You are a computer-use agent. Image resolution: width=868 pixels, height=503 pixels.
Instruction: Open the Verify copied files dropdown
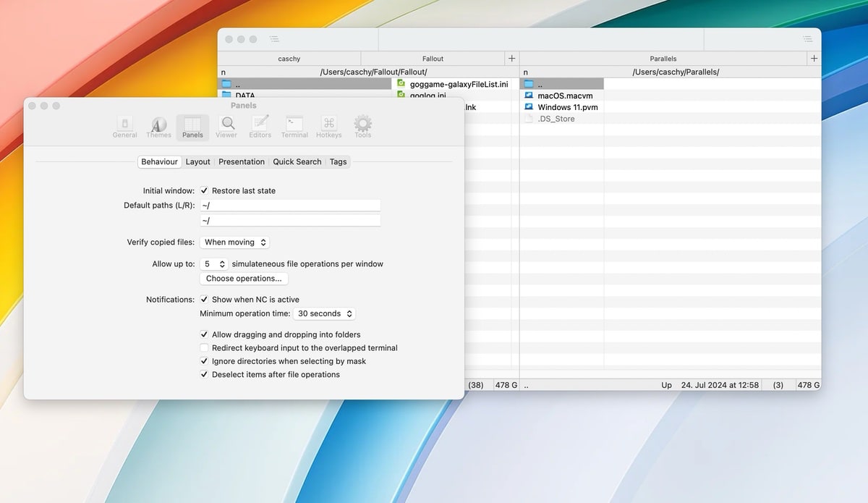coord(234,242)
